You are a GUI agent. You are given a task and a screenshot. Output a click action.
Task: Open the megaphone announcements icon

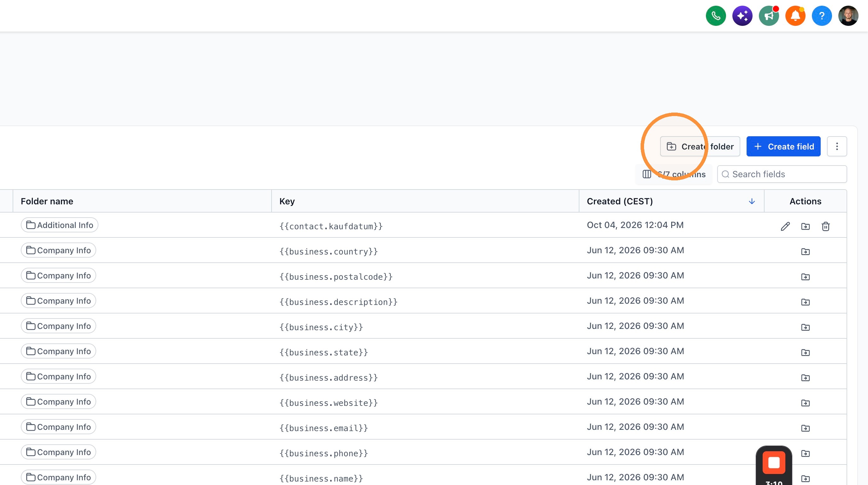[769, 15]
